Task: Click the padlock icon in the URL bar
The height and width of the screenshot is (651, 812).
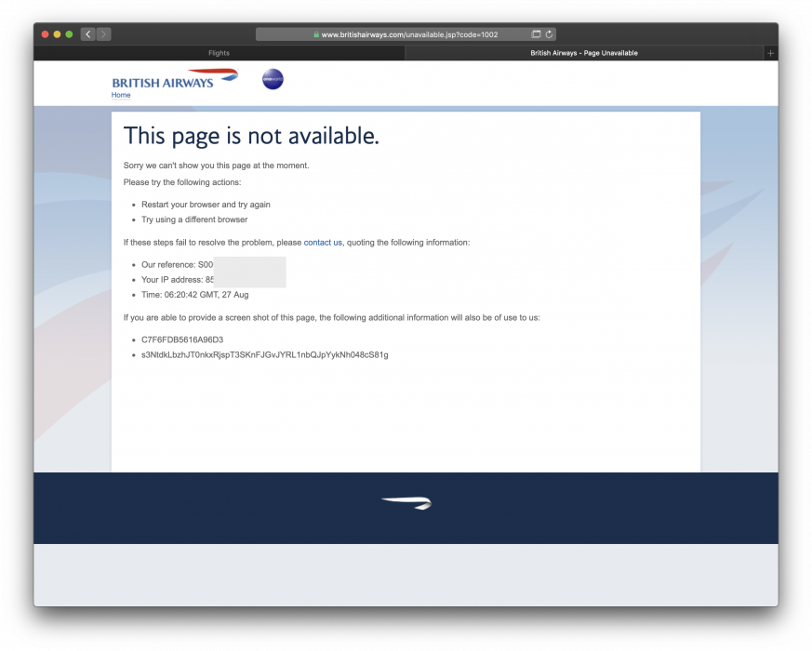Action: [316, 34]
